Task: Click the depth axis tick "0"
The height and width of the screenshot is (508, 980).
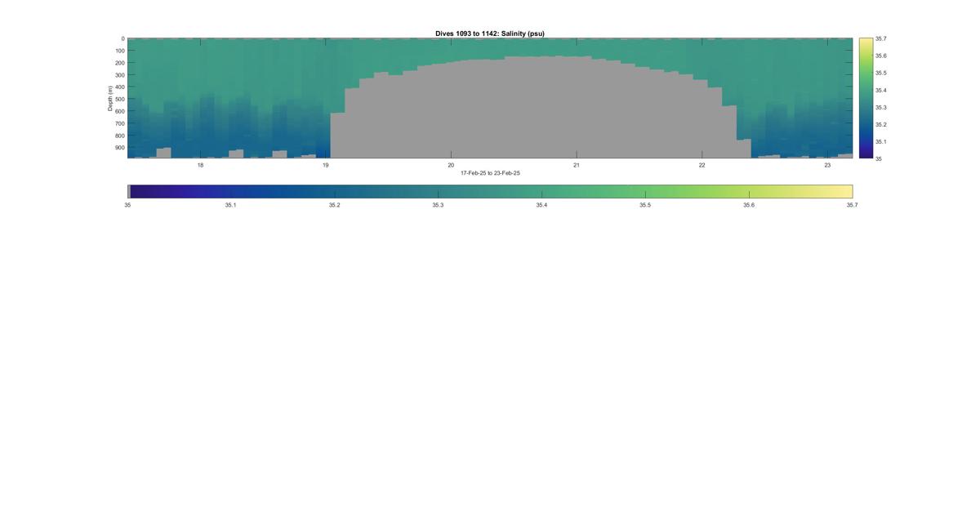Action: click(x=122, y=38)
